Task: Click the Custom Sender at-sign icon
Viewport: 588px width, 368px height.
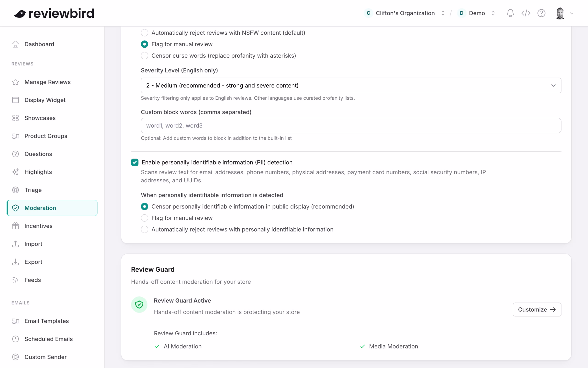Action: (16, 357)
